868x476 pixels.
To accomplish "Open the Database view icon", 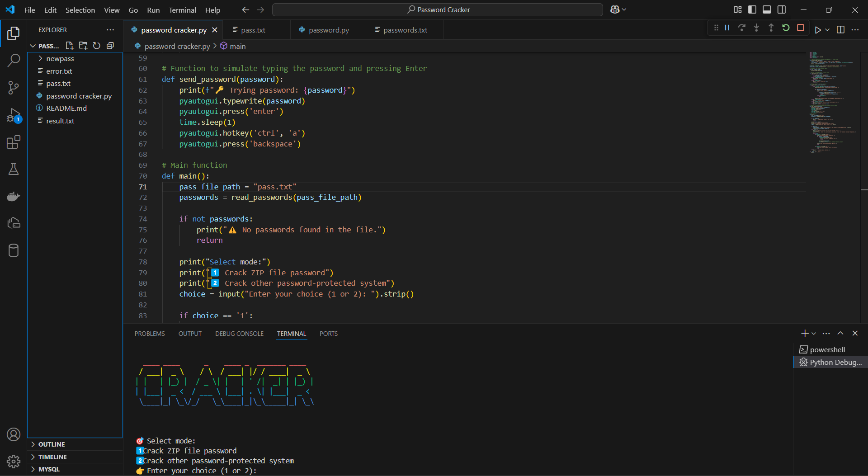I will tap(14, 250).
